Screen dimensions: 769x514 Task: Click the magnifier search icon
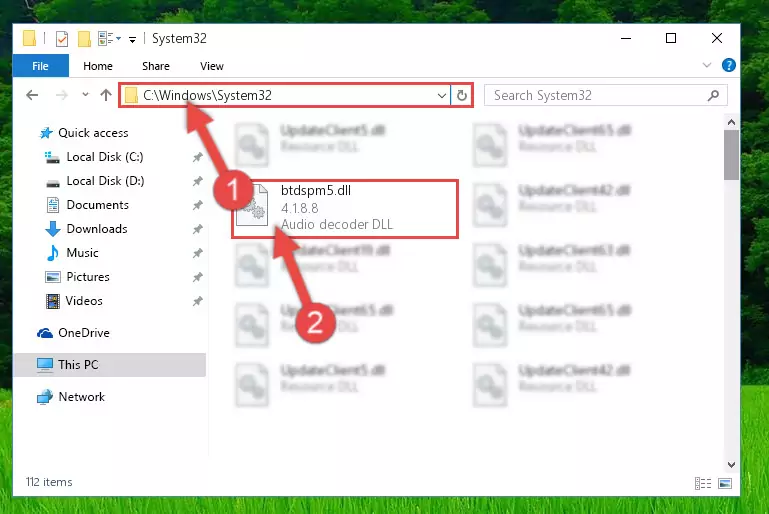coord(713,95)
